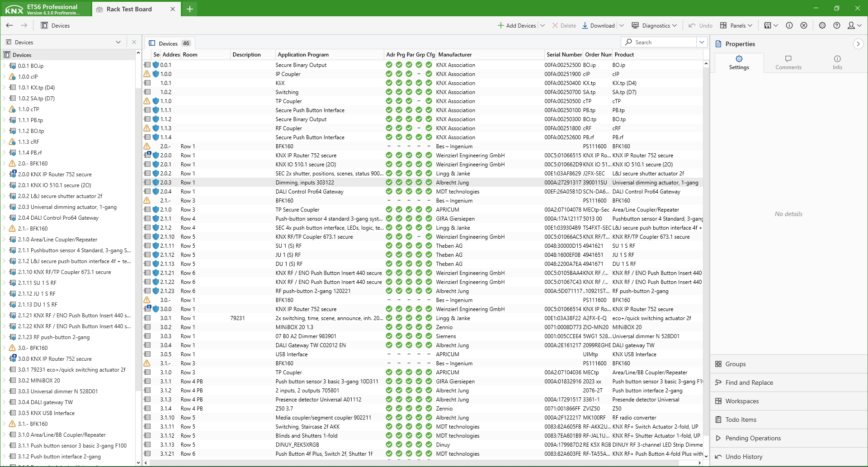Go back with the left arrow
868x467 pixels.
pyautogui.click(x=9, y=25)
